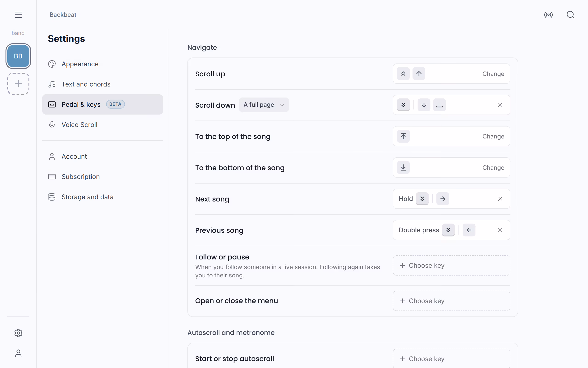Click Change for To the bottom of the song
Image resolution: width=588 pixels, height=368 pixels.
click(493, 168)
